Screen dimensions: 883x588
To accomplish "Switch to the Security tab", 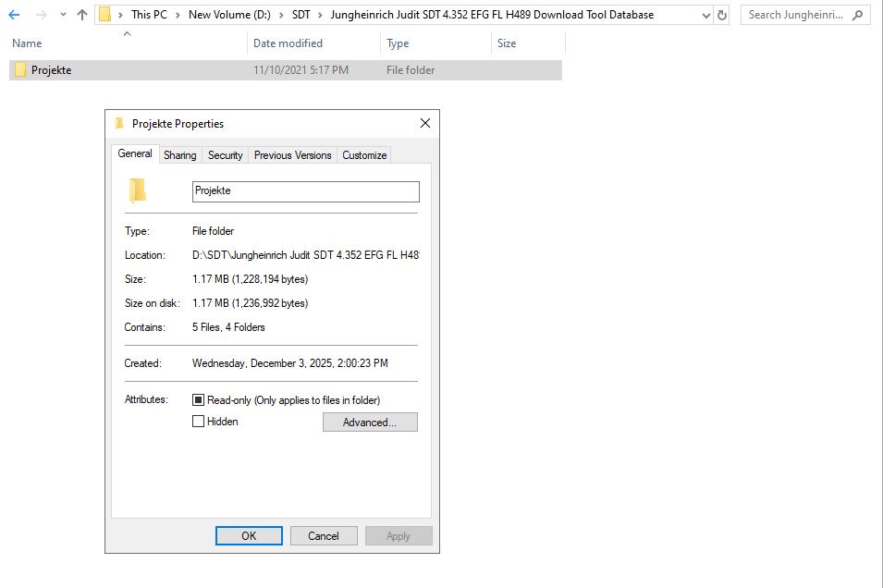I will (x=225, y=154).
